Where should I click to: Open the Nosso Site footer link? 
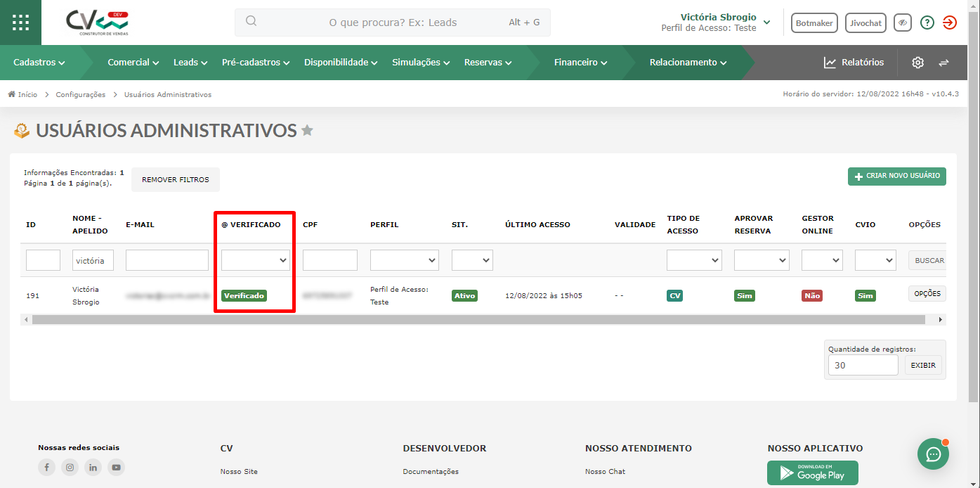[239, 471]
